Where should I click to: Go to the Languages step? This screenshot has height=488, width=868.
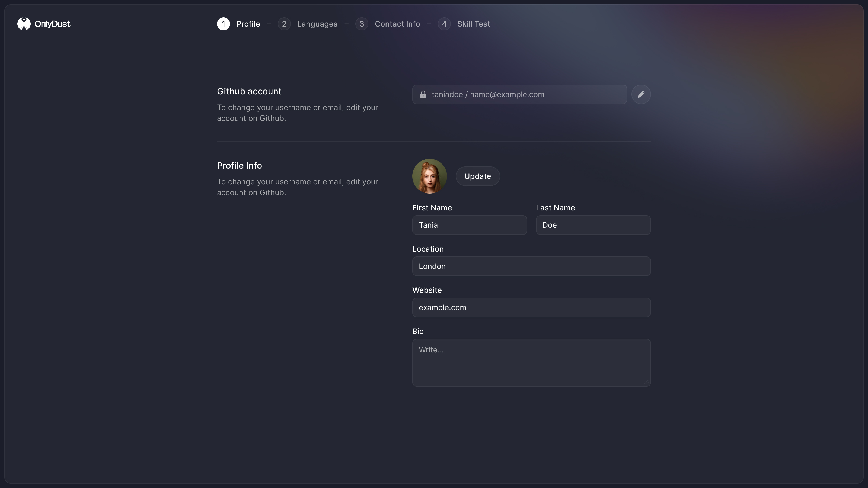[x=317, y=24]
